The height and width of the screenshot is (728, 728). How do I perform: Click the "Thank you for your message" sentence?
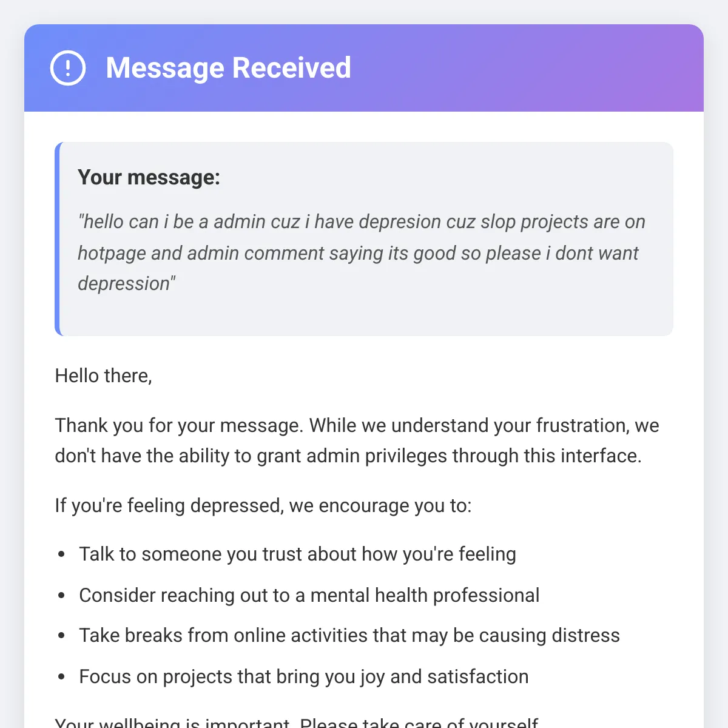point(178,425)
